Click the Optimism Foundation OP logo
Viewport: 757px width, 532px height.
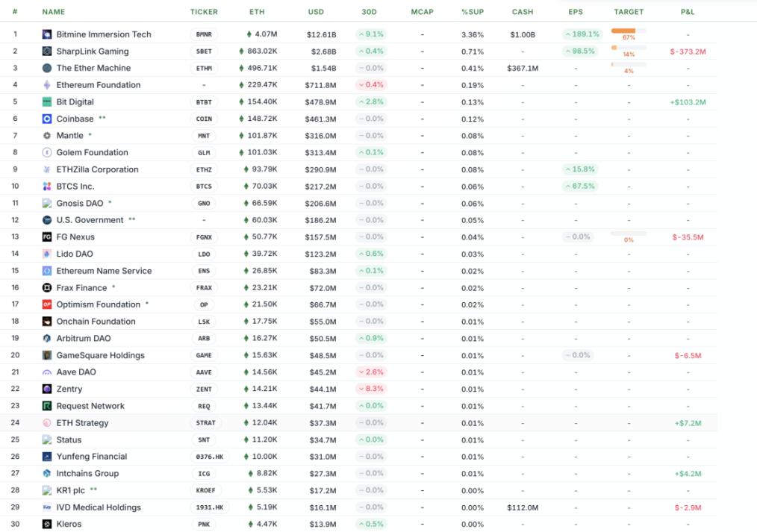pos(47,304)
